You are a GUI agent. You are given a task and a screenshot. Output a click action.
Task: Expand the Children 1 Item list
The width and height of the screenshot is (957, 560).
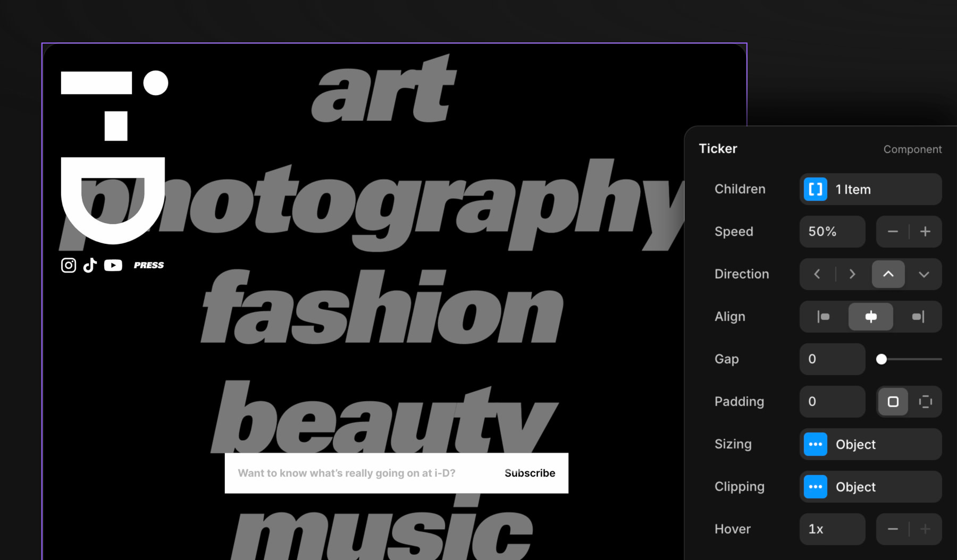pyautogui.click(x=870, y=189)
